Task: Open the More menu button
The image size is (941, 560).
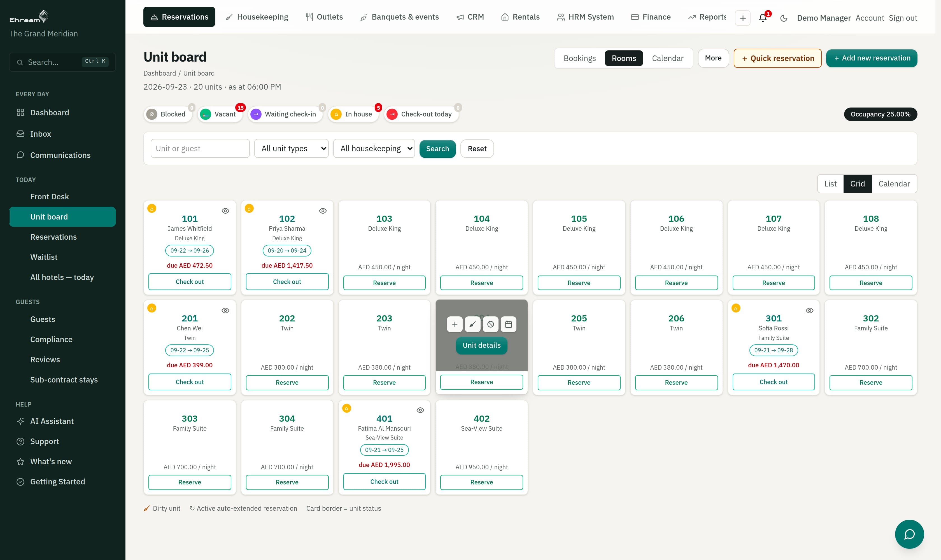Action: [713, 58]
